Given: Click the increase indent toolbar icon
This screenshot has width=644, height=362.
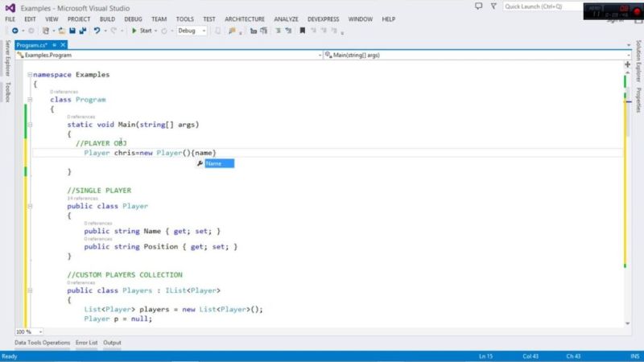Looking at the screenshot, I should pyautogui.click(x=264, y=31).
